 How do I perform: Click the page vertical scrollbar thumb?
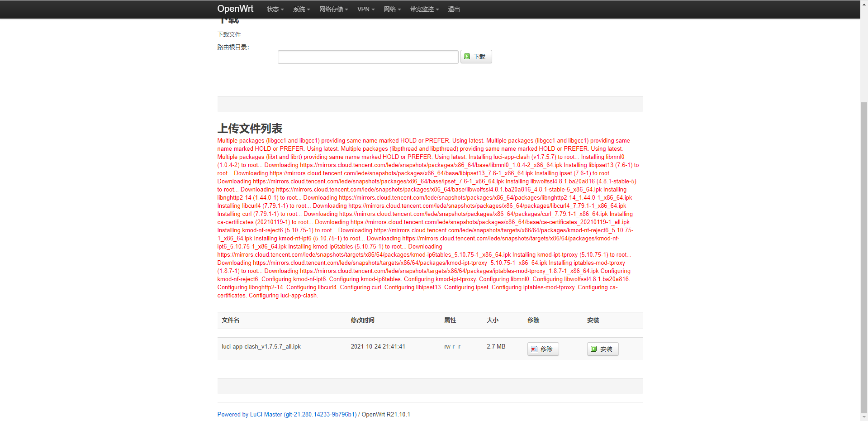pyautogui.click(x=864, y=258)
